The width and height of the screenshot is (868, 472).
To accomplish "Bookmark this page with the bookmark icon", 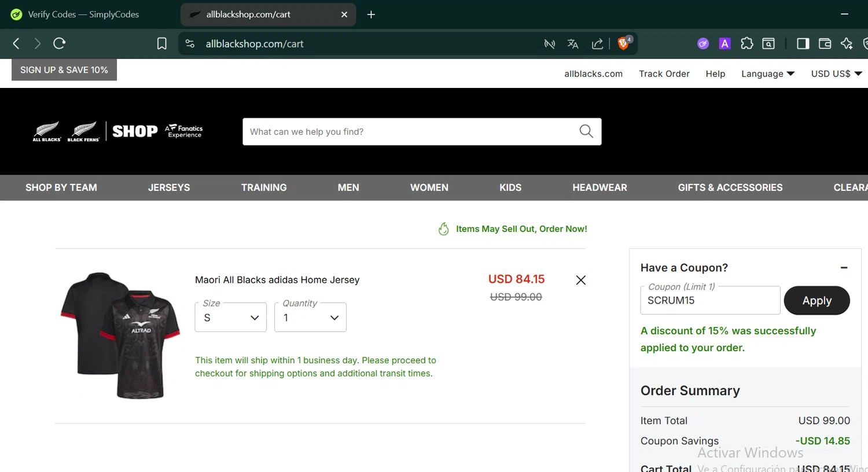I will click(162, 43).
